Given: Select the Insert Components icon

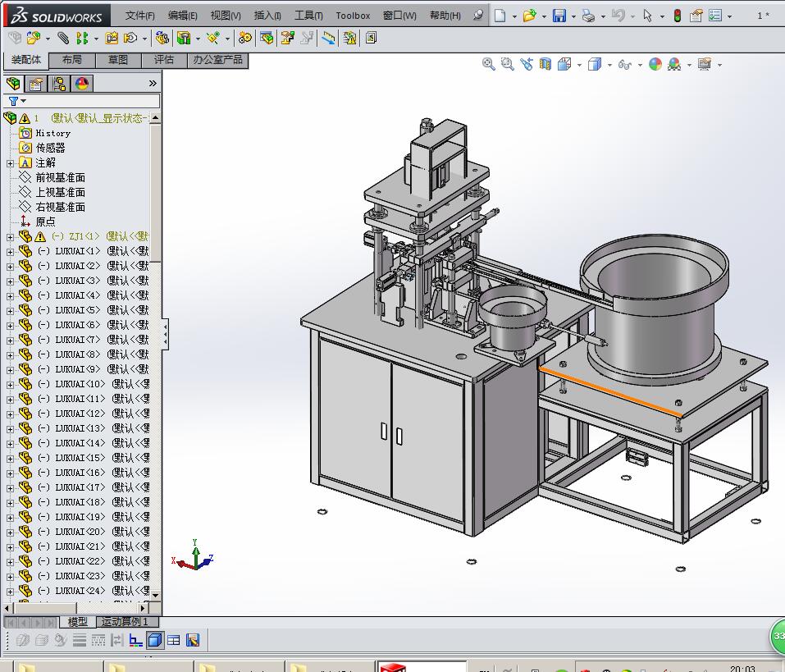Looking at the screenshot, I should (34, 38).
